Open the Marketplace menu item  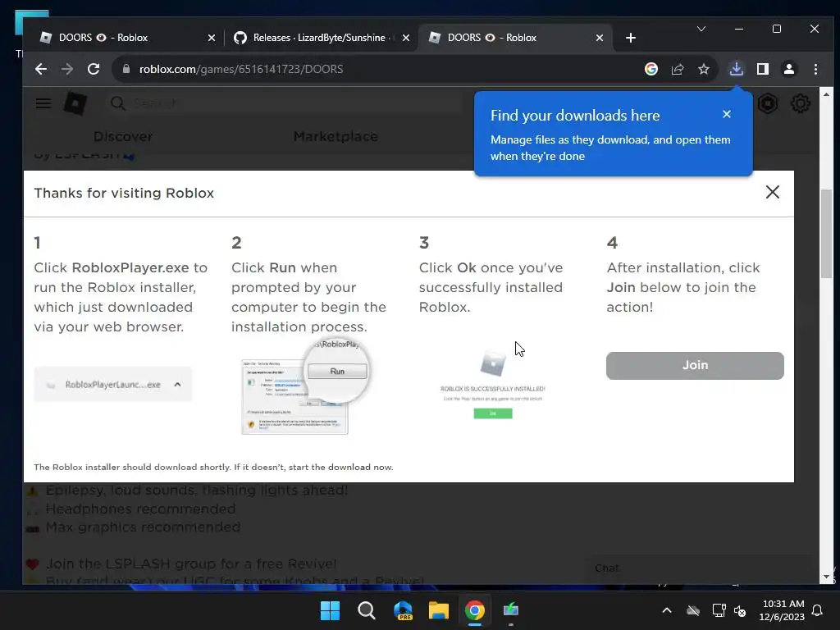click(x=336, y=137)
